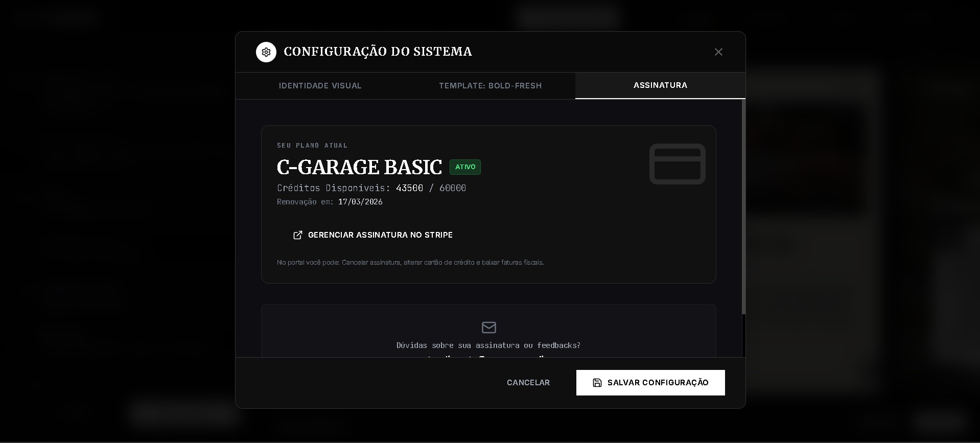The image size is (980, 443).
Task: Click the floppy disk icon on the save button
Action: click(x=597, y=383)
